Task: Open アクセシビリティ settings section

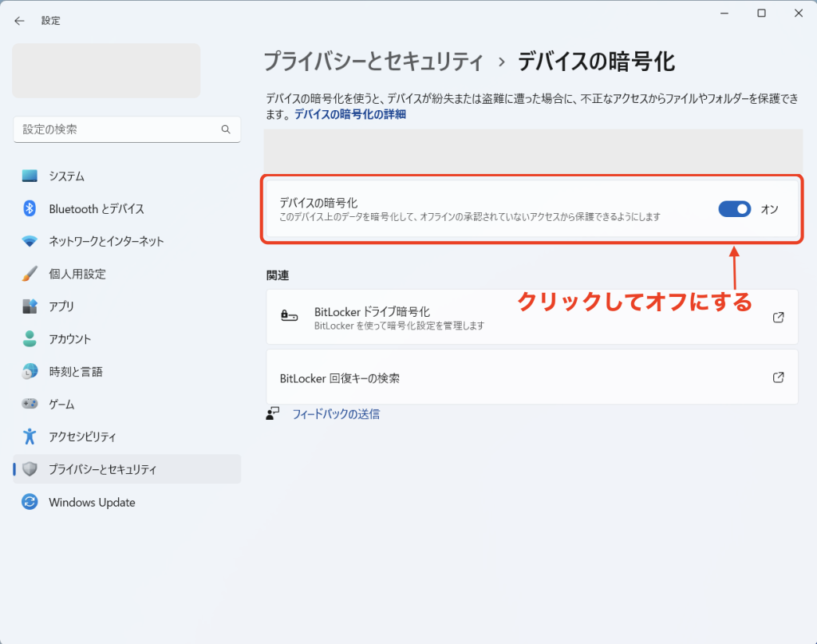Action: (82, 437)
